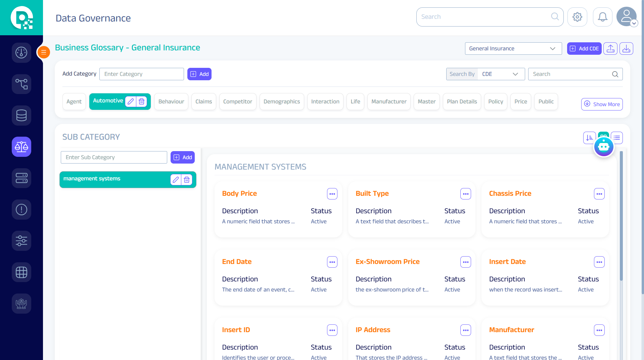Open the chatbot assistant icon
Image resolution: width=644 pixels, height=360 pixels.
(x=603, y=147)
